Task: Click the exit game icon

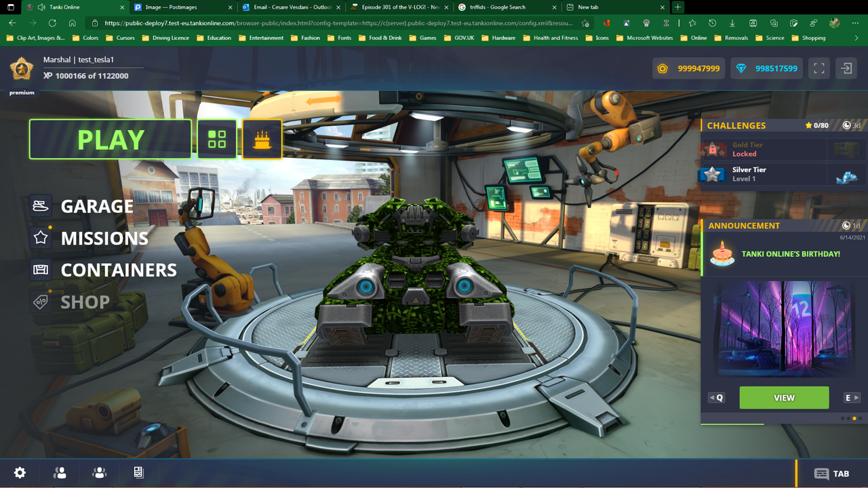Action: (x=846, y=68)
